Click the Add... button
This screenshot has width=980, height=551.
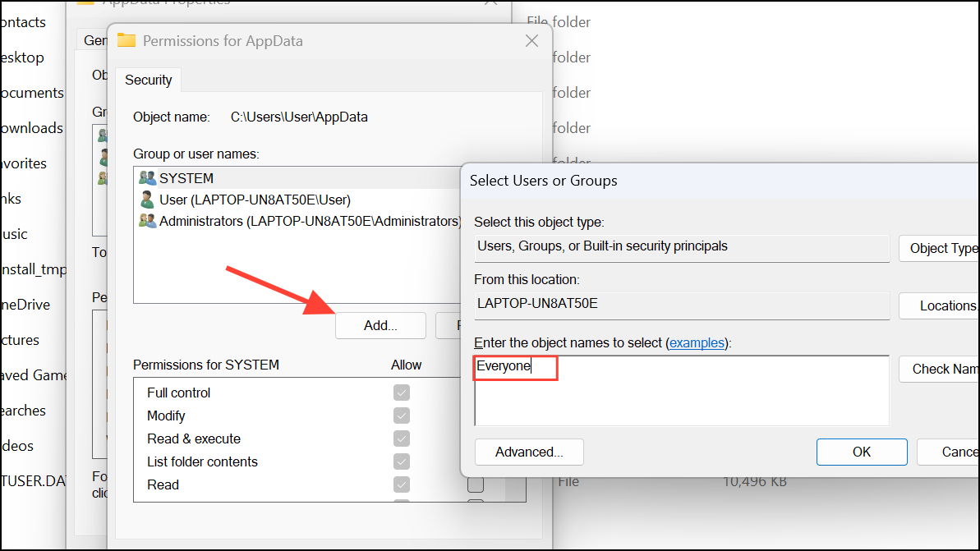pyautogui.click(x=380, y=325)
